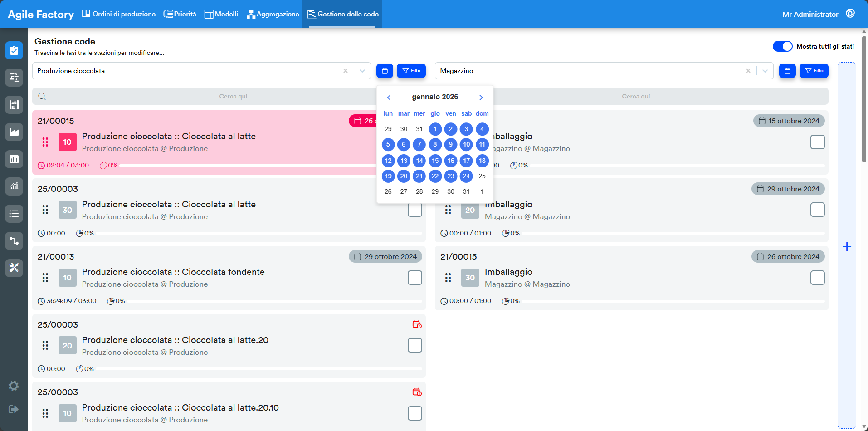Click drag handle of Cioccolata al latte.20.10 card

(45, 413)
